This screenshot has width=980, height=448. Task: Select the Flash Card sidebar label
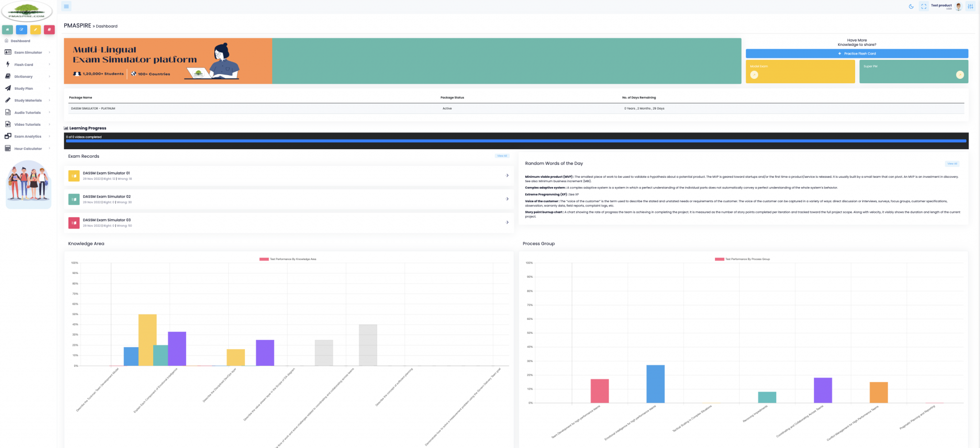click(24, 65)
